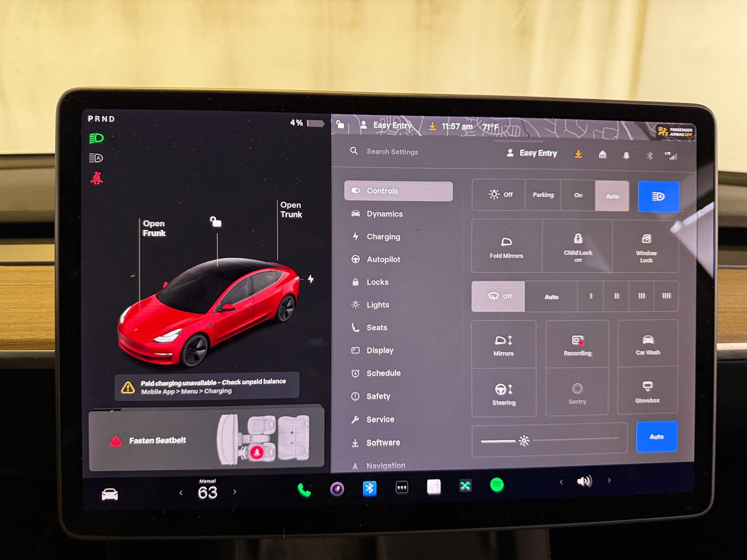The width and height of the screenshot is (747, 560).
Task: Open Seats settings
Action: click(377, 328)
